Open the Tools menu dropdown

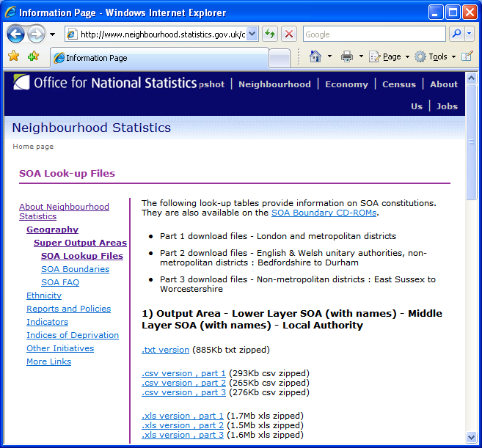click(x=453, y=56)
